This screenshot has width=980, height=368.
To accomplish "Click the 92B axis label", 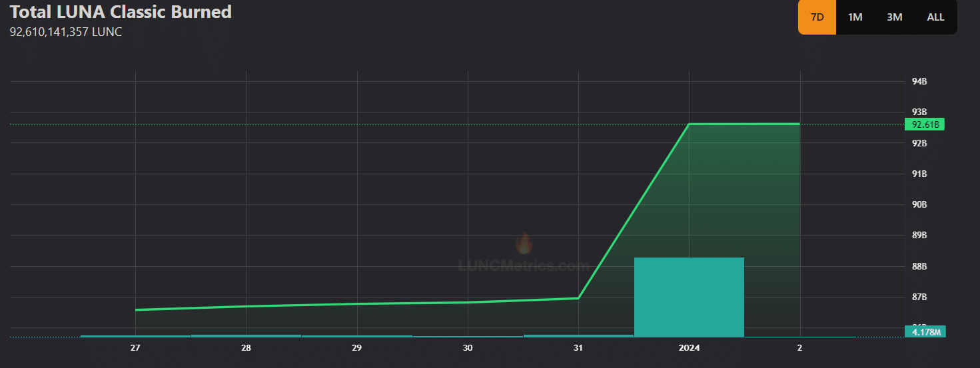I will (x=919, y=143).
